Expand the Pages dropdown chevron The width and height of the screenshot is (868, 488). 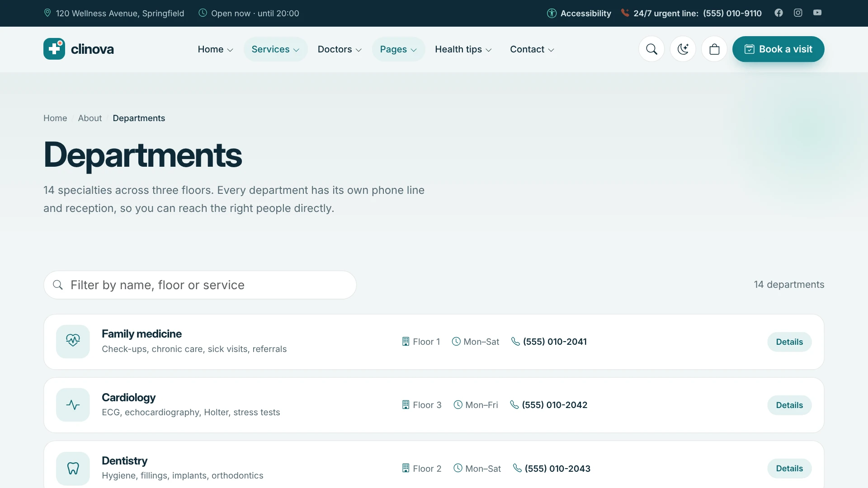pos(414,50)
